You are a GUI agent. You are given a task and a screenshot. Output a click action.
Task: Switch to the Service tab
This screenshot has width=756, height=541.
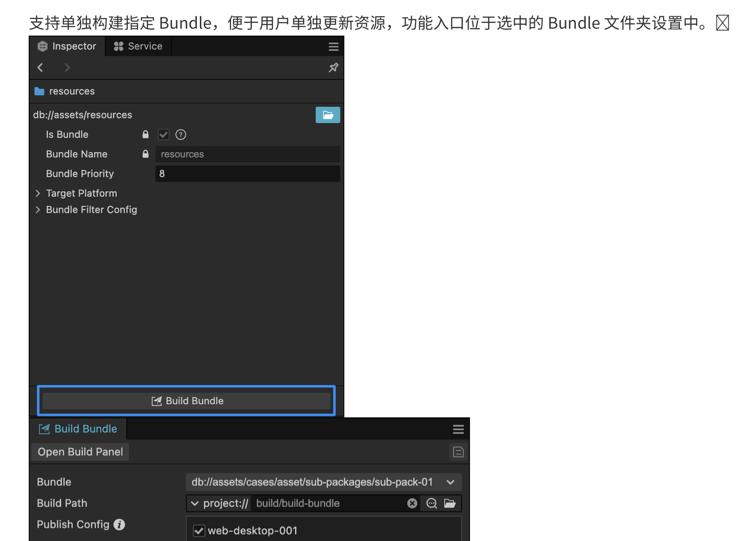pos(138,46)
